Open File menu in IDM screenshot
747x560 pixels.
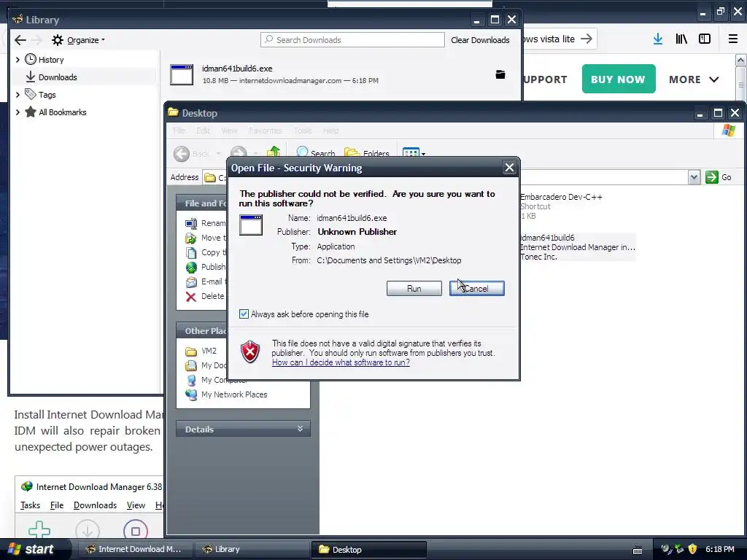pyautogui.click(x=57, y=505)
